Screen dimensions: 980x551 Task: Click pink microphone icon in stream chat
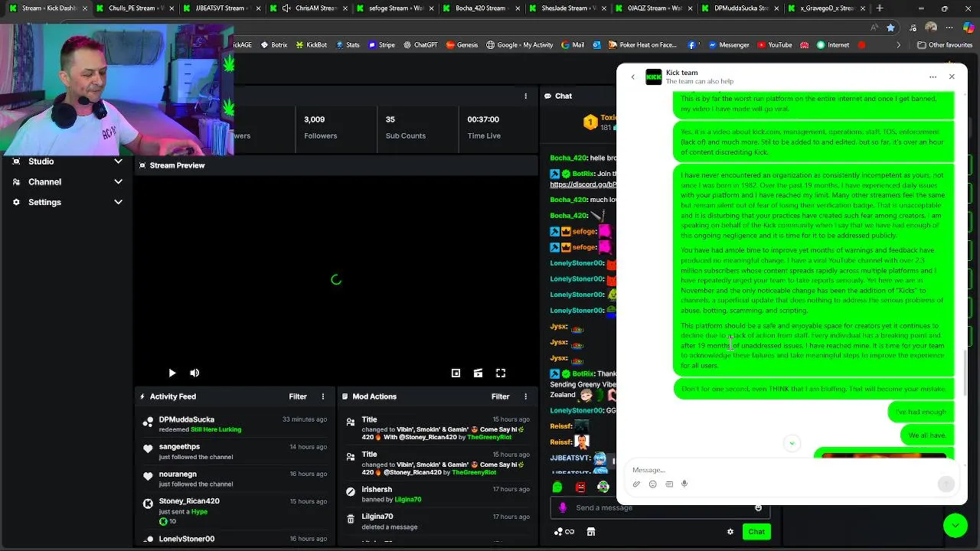click(563, 507)
